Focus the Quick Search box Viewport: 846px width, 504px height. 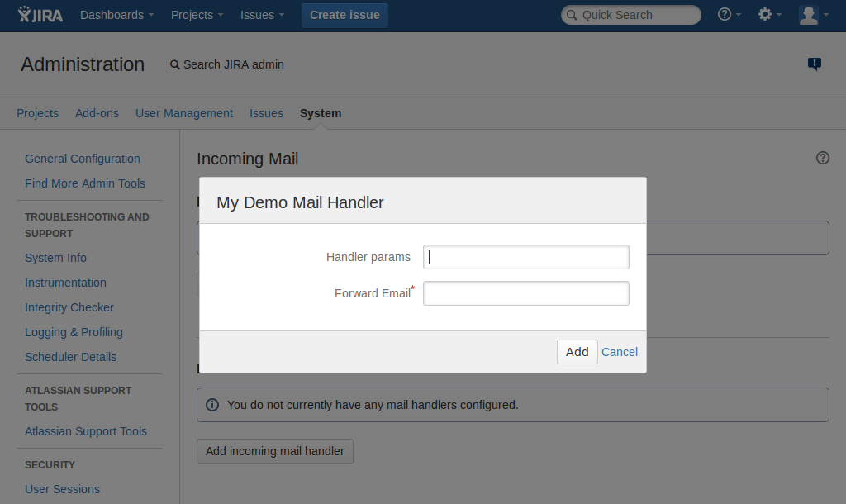[x=630, y=15]
